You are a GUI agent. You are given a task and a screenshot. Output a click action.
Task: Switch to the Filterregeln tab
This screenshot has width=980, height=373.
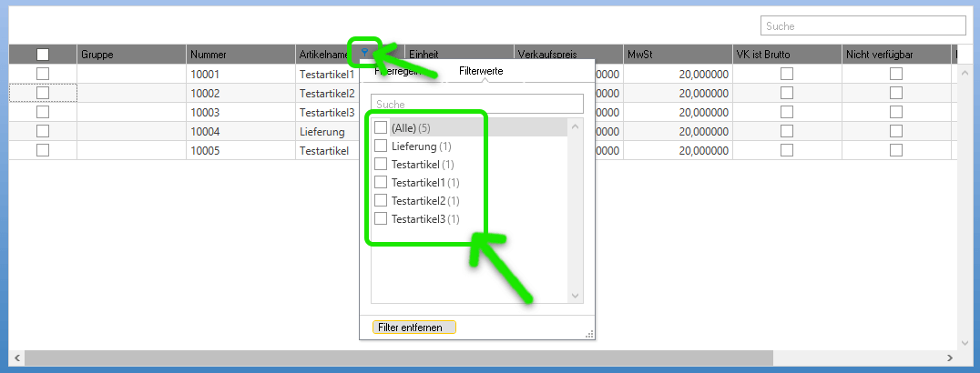pos(397,71)
